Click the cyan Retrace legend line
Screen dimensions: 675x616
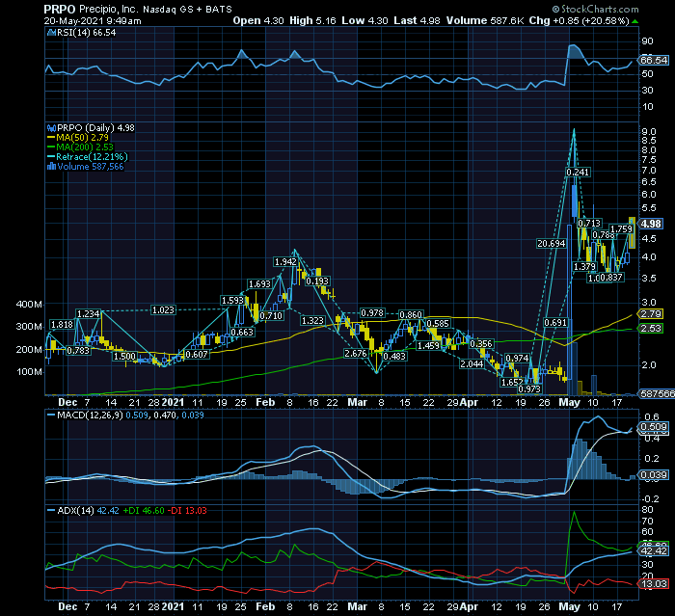pos(51,157)
